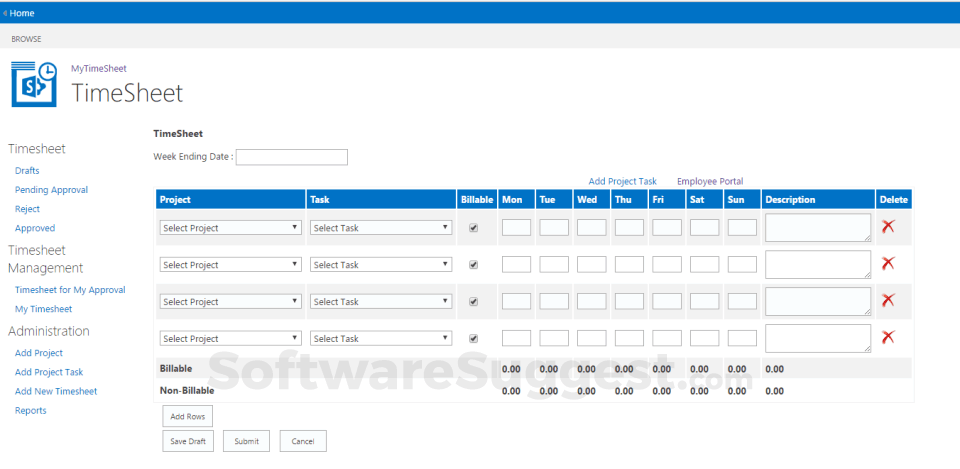Click the fourth row Description text area
The height and width of the screenshot is (469, 960).
coord(818,338)
